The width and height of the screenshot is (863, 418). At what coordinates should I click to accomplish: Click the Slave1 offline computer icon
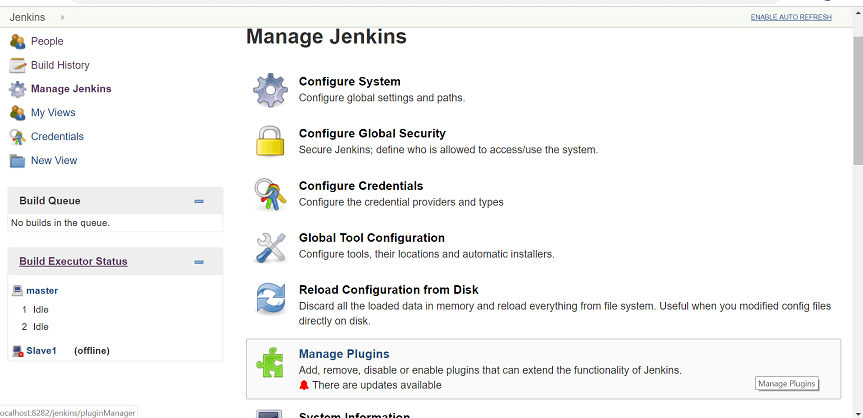[18, 351]
